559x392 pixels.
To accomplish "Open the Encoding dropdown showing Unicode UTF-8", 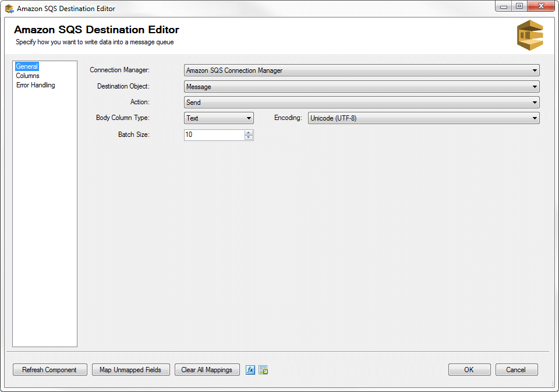I will point(535,118).
